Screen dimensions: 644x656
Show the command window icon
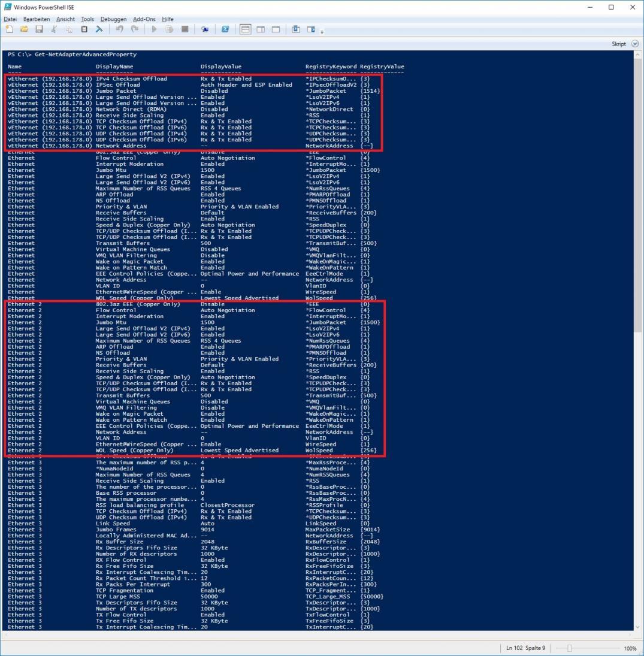click(296, 29)
